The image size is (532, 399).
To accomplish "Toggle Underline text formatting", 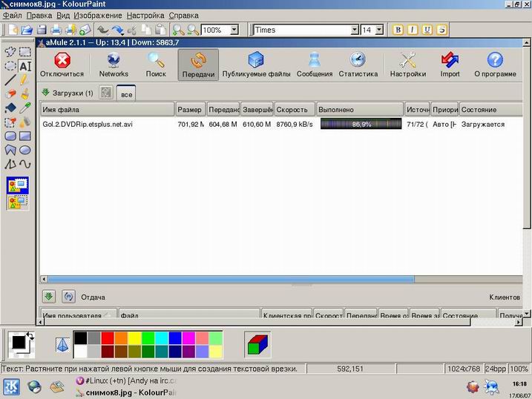I will tap(427, 30).
